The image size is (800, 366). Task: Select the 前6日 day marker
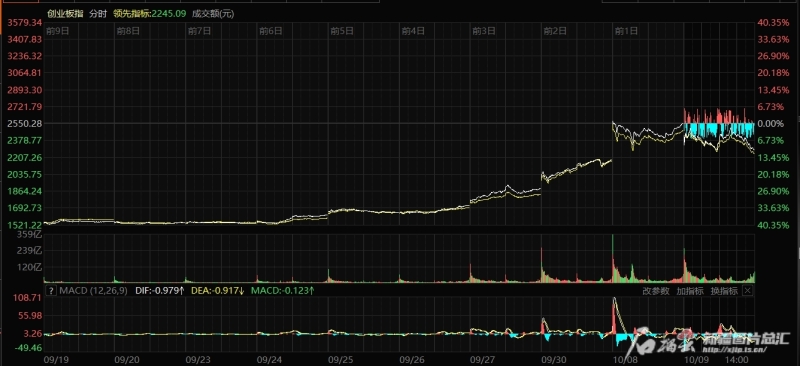(270, 31)
